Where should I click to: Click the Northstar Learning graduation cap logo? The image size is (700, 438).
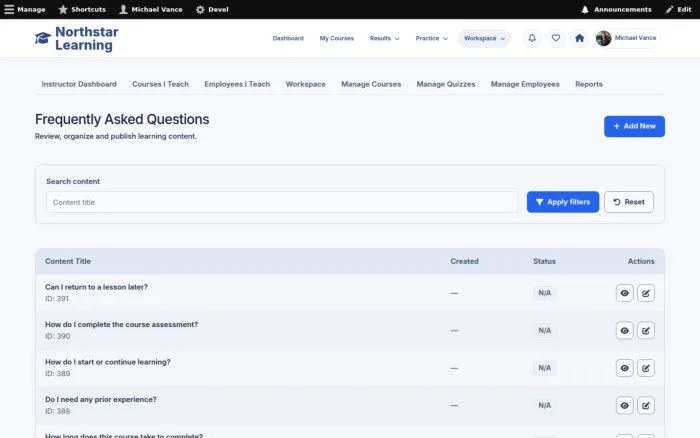43,38
